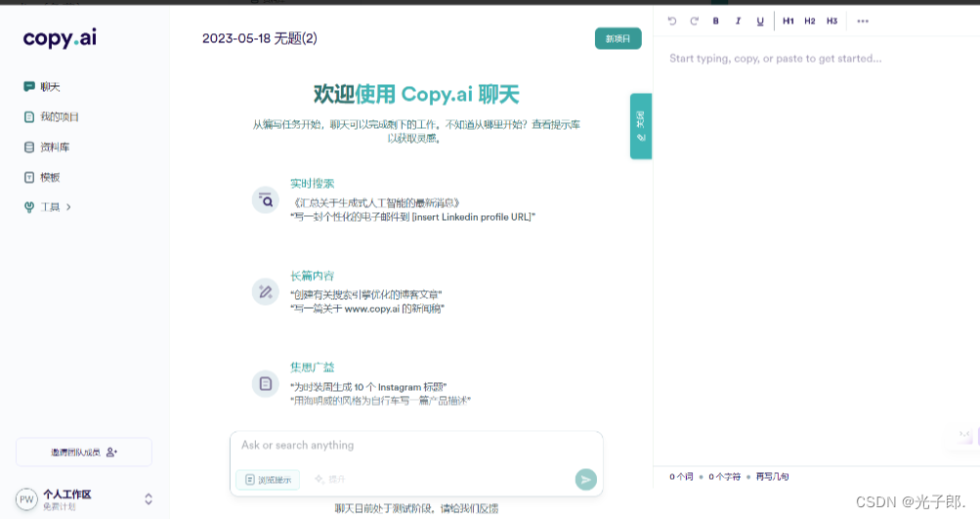Click the 实时搜索 search icon
980x519 pixels.
click(266, 200)
